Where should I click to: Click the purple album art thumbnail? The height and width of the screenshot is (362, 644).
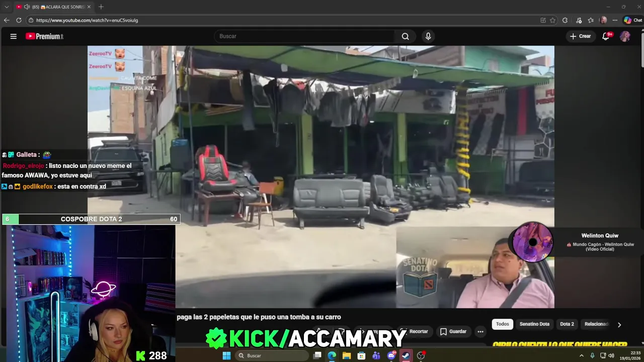coord(533,242)
